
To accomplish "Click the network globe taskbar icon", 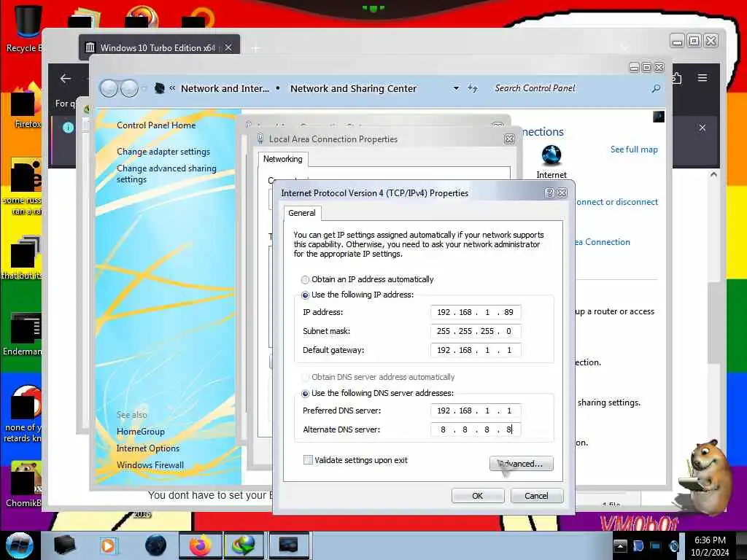I will (x=244, y=545).
